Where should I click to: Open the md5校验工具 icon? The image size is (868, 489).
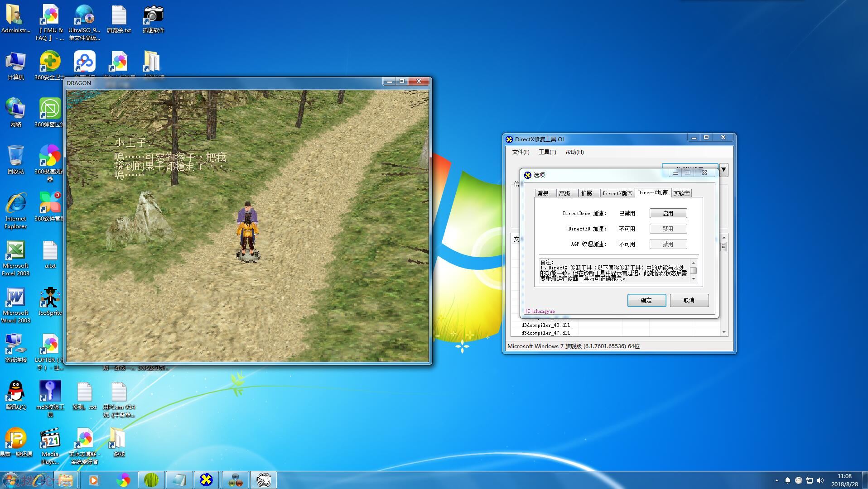(50, 398)
